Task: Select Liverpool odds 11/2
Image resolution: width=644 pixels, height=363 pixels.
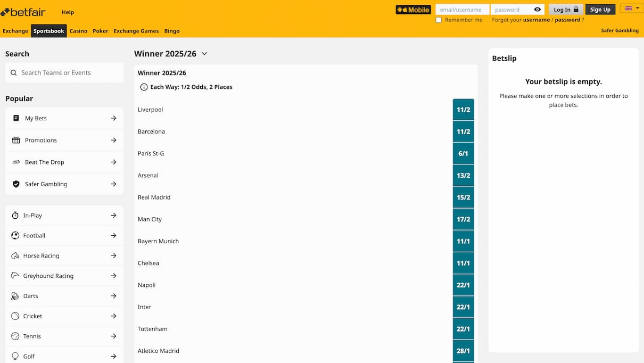Action: [x=463, y=110]
